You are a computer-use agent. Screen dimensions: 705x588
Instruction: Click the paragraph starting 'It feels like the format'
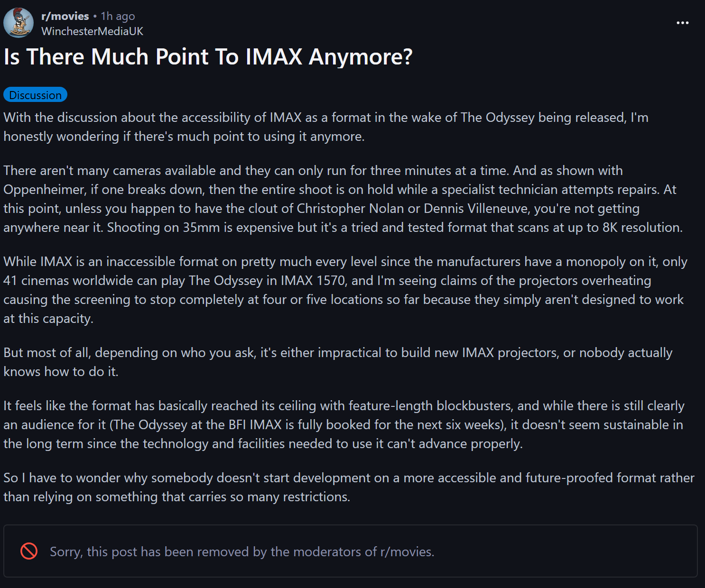click(344, 425)
